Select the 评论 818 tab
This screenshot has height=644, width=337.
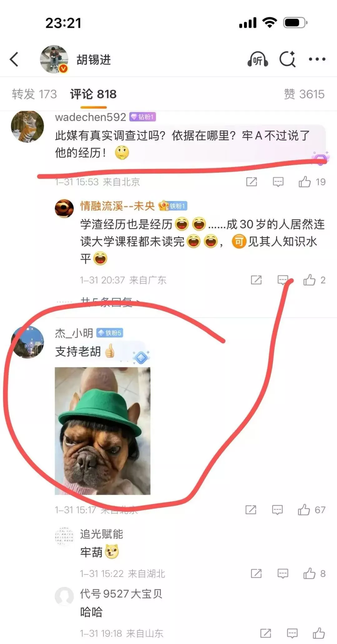click(93, 94)
